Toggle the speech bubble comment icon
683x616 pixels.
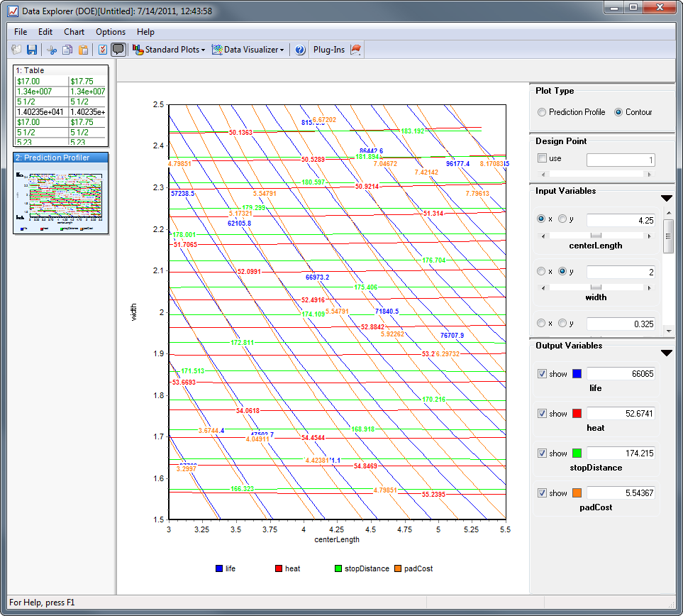point(118,50)
